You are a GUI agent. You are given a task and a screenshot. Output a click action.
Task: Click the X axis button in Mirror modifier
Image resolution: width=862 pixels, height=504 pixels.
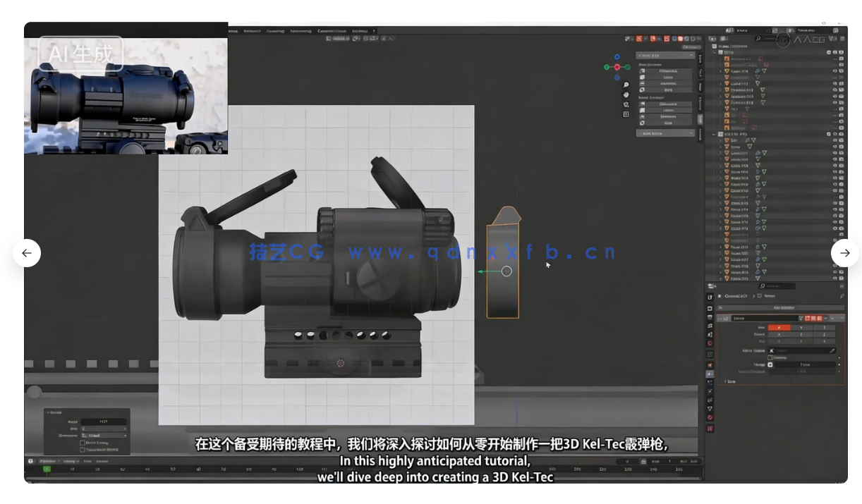779,327
